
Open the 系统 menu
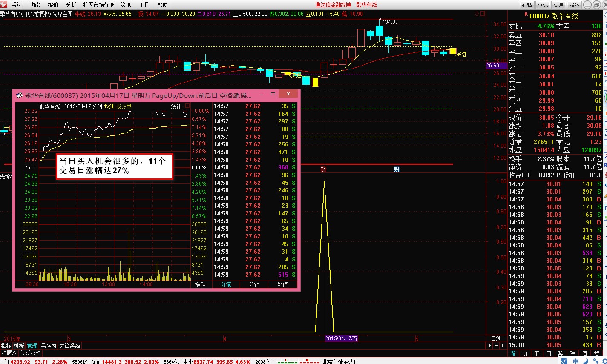[17, 5]
